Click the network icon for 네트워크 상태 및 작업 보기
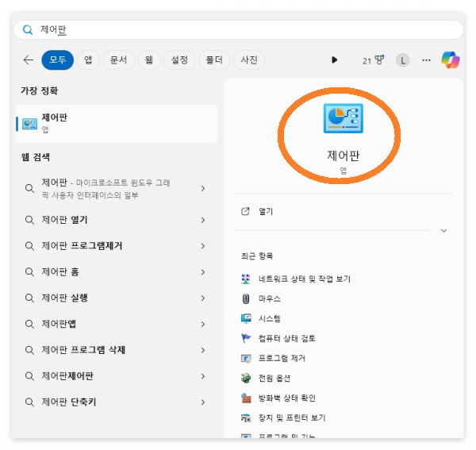 (x=246, y=279)
